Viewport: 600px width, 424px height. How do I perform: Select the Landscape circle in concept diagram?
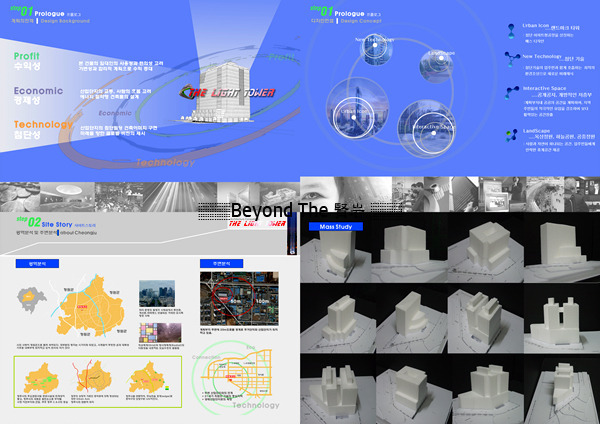tap(437, 66)
